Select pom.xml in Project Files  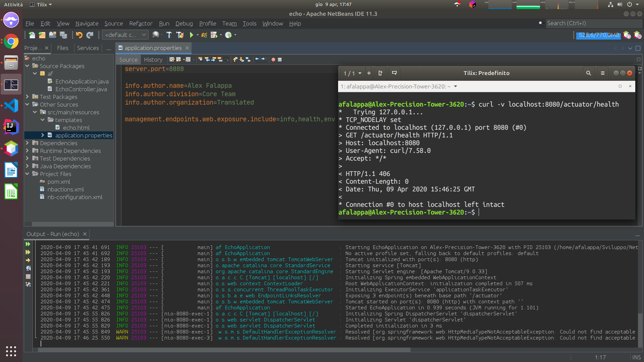point(59,182)
